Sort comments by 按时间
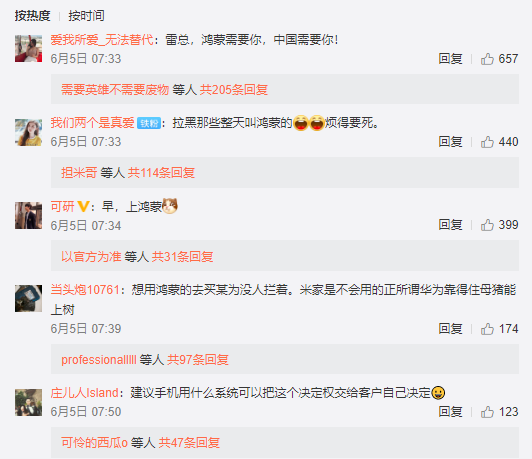The height and width of the screenshot is (459, 532). 86,16
